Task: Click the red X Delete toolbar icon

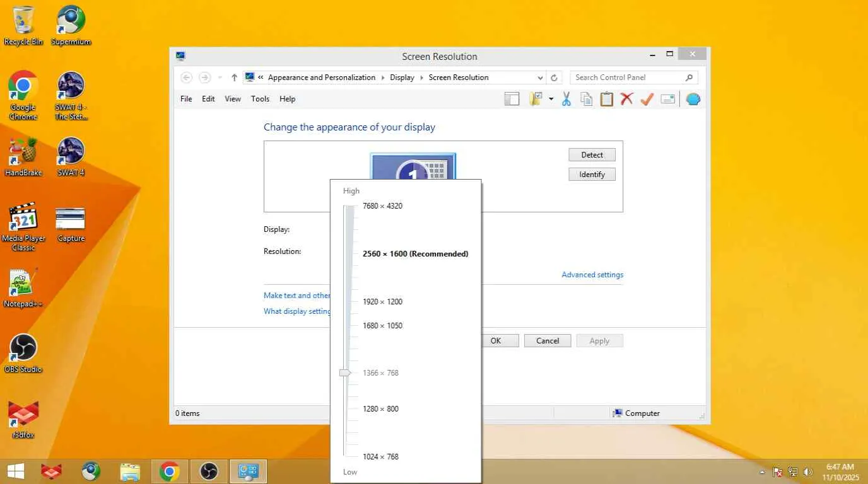Action: tap(626, 99)
